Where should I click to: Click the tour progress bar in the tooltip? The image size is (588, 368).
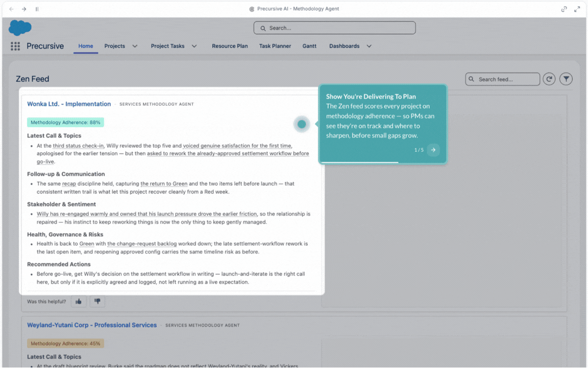point(382,162)
